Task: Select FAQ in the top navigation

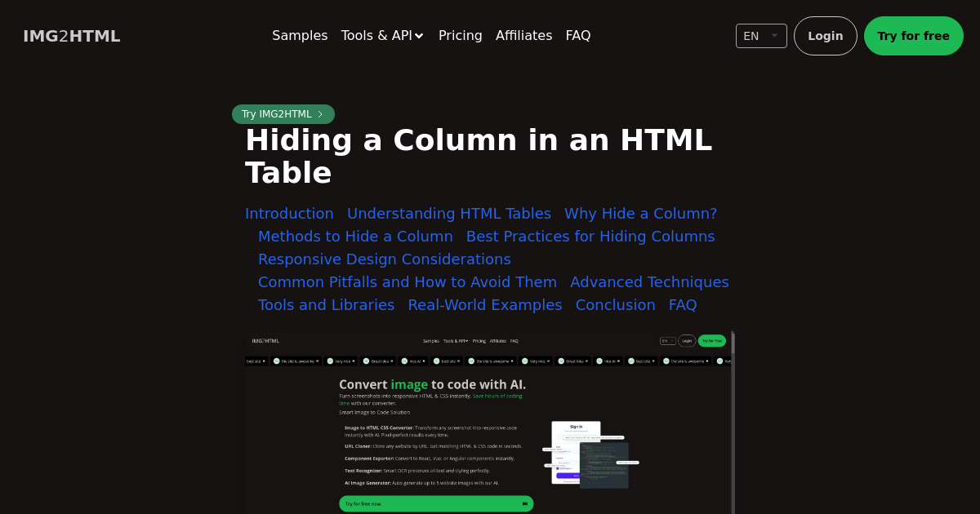Action: click(578, 36)
